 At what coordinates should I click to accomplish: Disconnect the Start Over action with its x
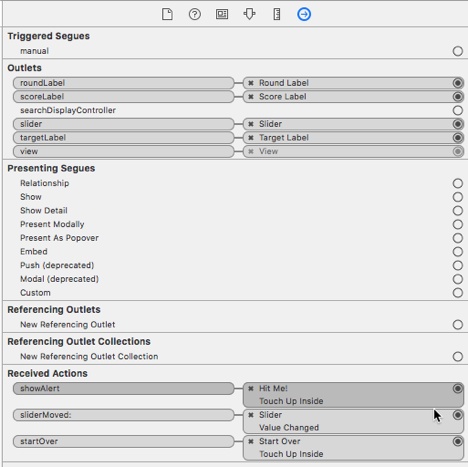tap(251, 441)
